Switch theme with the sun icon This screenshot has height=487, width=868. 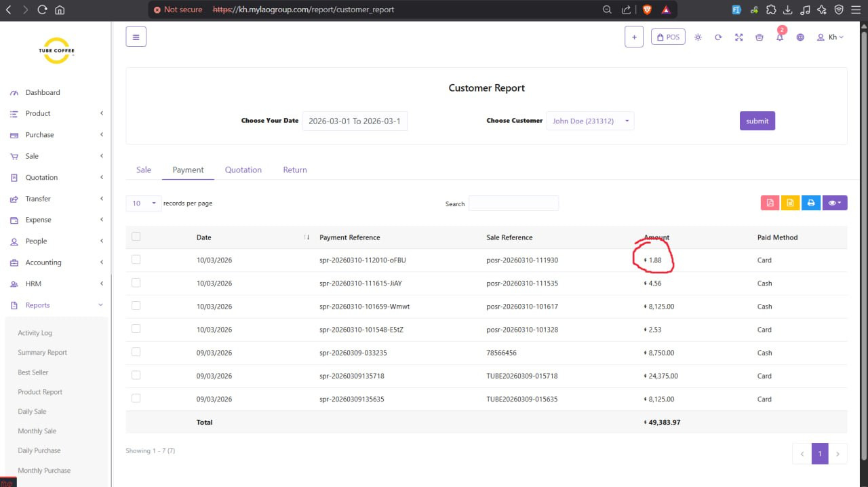(698, 37)
